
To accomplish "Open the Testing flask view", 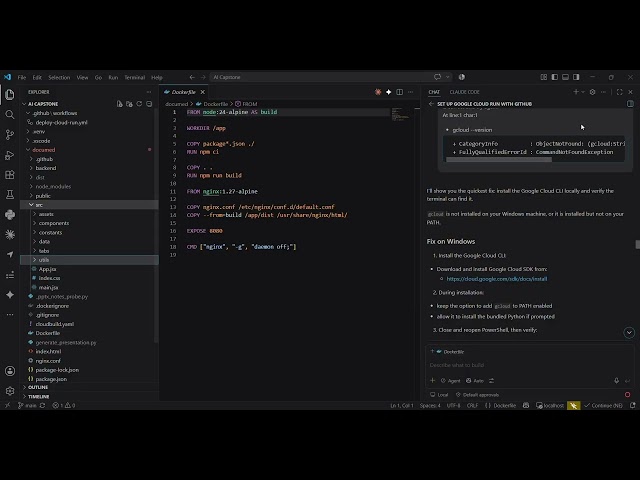I will 10,195.
